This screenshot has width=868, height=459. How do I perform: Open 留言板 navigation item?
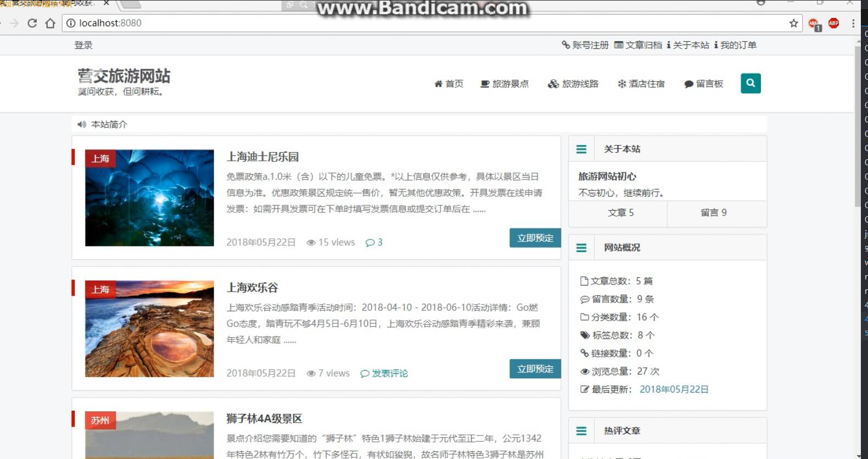[704, 83]
